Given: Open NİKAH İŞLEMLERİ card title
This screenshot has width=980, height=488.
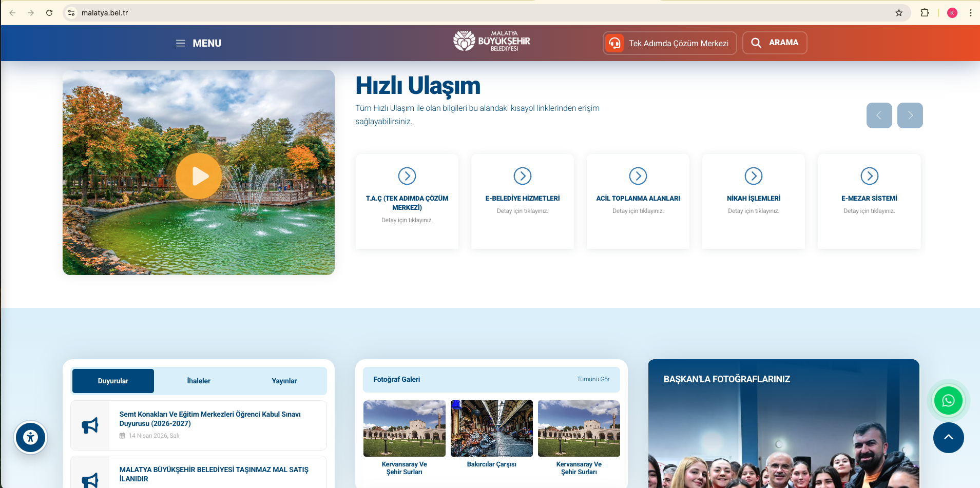Looking at the screenshot, I should 754,198.
